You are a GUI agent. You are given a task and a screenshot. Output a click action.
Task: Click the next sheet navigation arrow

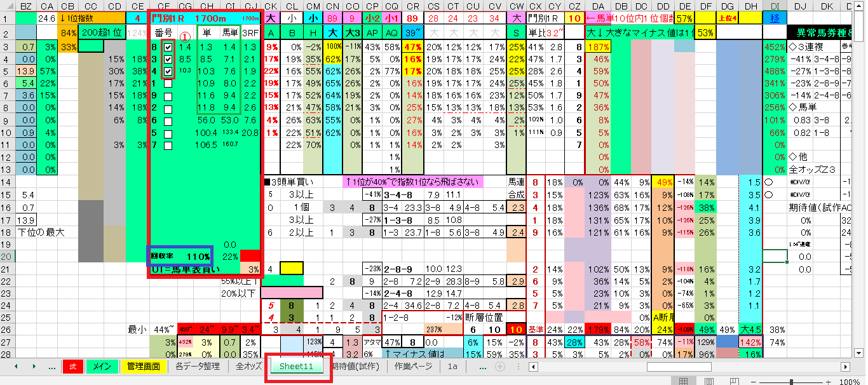pos(33,367)
